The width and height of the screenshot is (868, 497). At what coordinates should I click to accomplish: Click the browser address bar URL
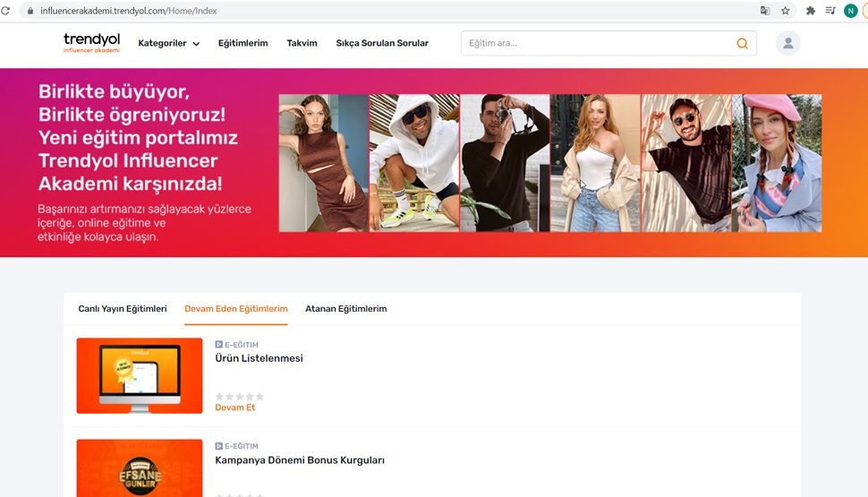[x=129, y=11]
